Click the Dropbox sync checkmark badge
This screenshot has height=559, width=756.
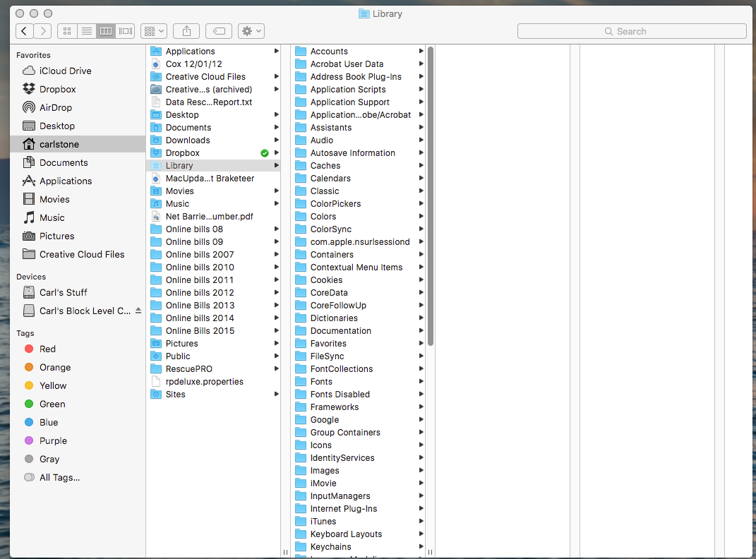[x=264, y=153]
